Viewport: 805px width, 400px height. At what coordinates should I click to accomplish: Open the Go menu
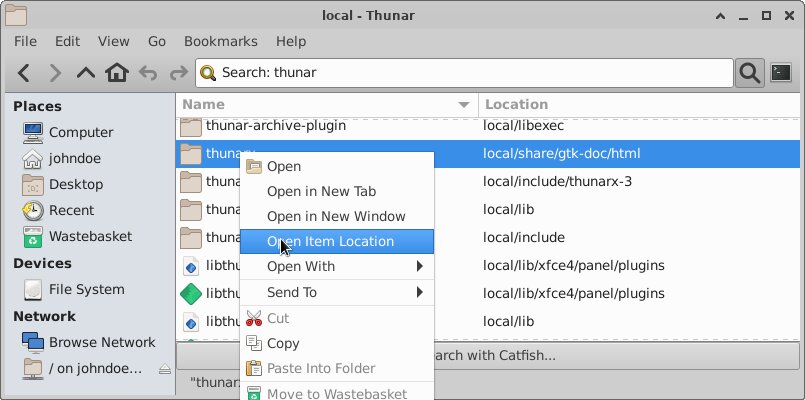coord(157,42)
